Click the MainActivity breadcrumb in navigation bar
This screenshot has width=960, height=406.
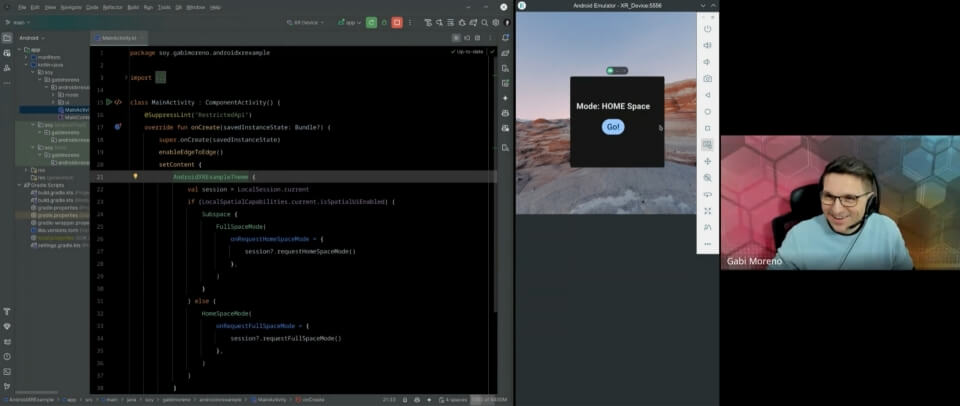point(270,399)
